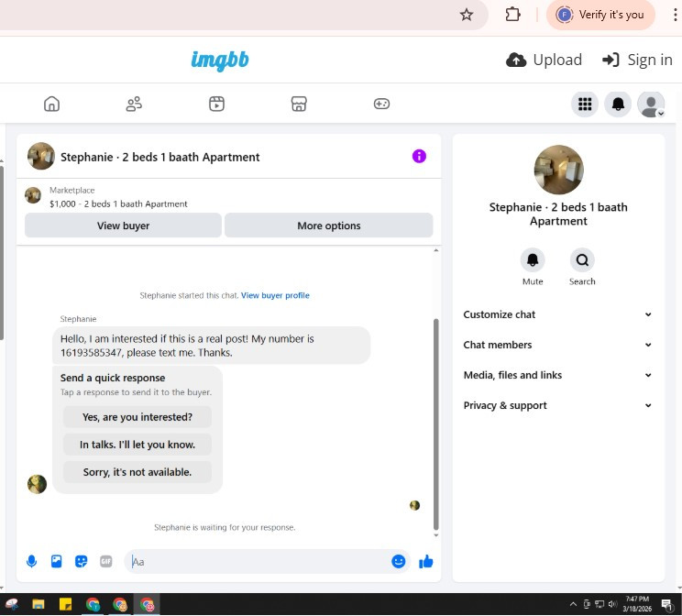Mute the conversation with the bell icon
Viewport: 682px width, 616px height.
point(533,260)
